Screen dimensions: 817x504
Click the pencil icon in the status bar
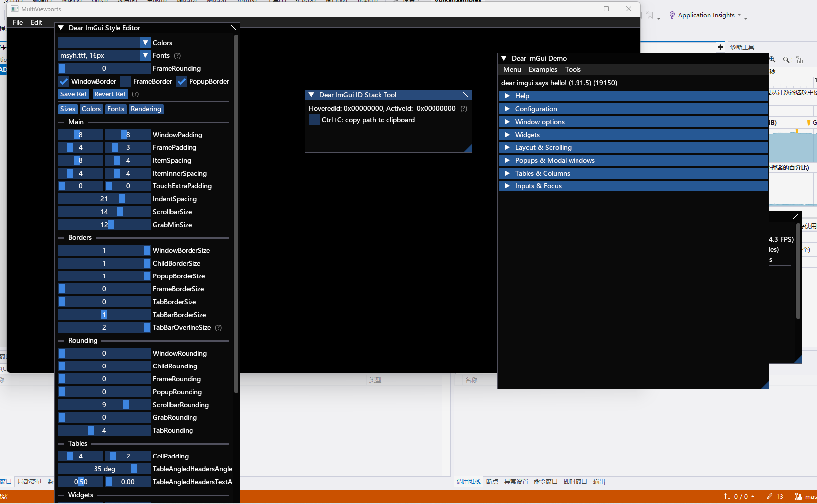point(769,497)
